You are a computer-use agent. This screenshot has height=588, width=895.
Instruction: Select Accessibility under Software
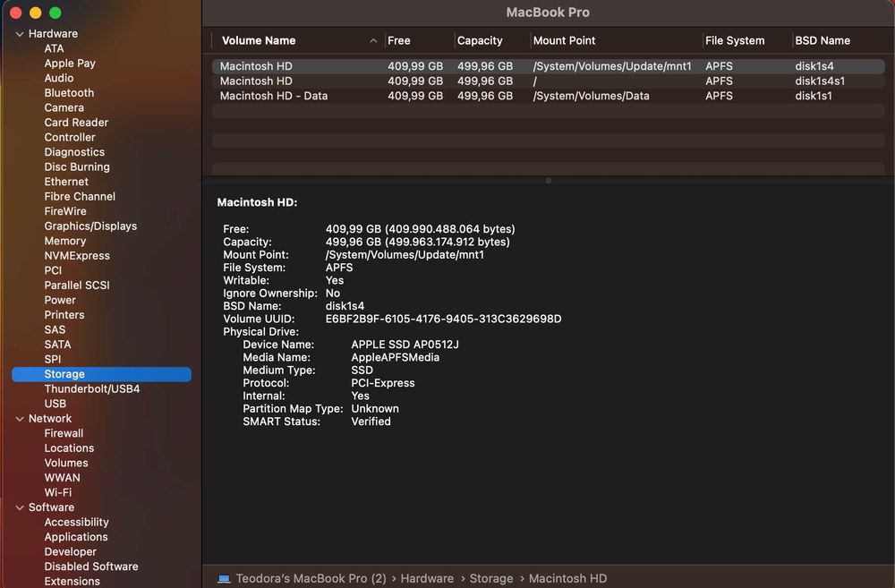76,523
